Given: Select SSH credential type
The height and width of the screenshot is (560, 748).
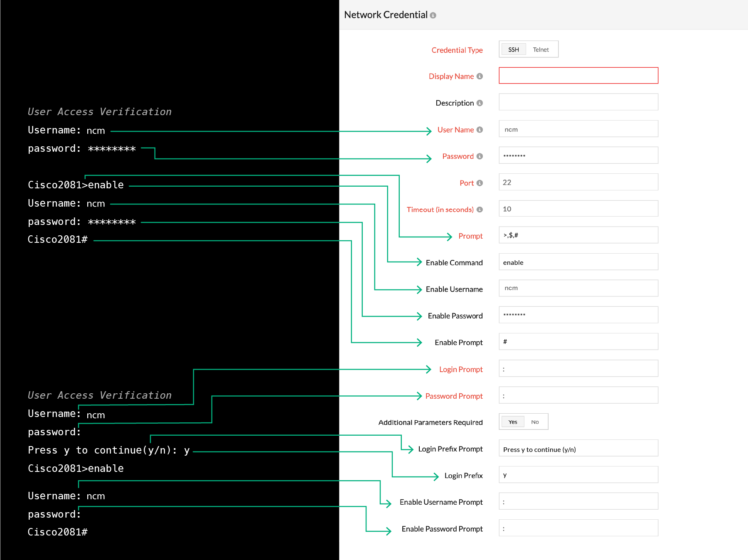Looking at the screenshot, I should (514, 49).
